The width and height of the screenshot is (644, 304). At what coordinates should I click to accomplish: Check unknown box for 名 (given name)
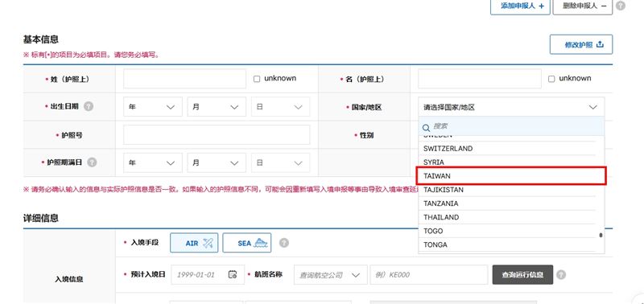[551, 79]
